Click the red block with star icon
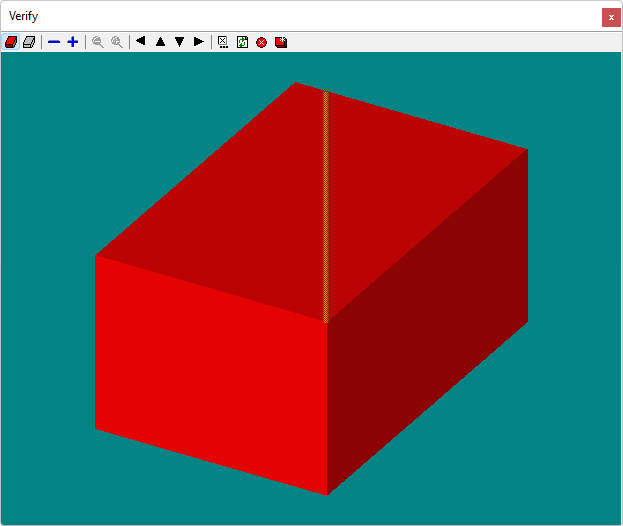Screen dimensions: 623x526 (x=281, y=42)
